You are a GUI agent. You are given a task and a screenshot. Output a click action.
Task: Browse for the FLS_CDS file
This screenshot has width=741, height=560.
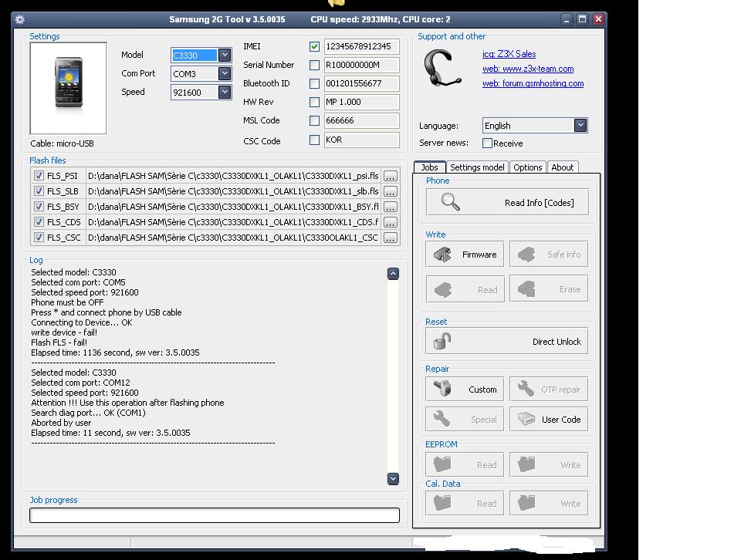pos(391,222)
